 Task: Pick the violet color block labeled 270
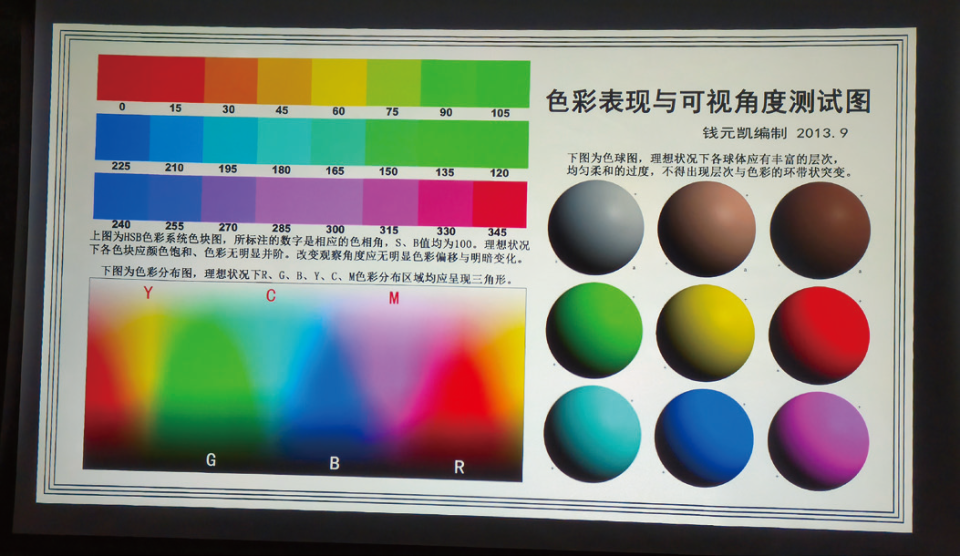click(228, 200)
